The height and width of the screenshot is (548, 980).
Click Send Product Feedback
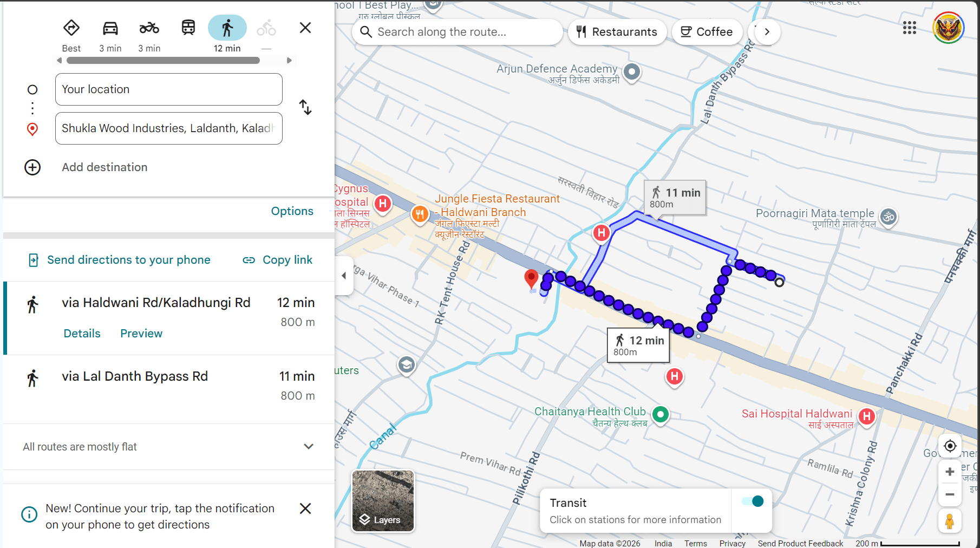(800, 543)
